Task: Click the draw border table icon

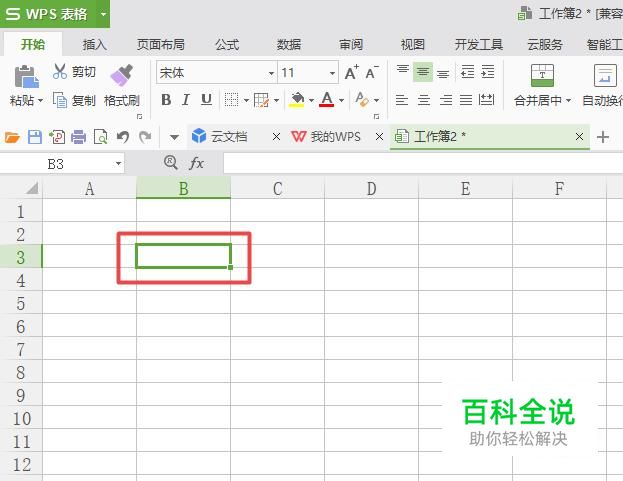Action: point(261,100)
